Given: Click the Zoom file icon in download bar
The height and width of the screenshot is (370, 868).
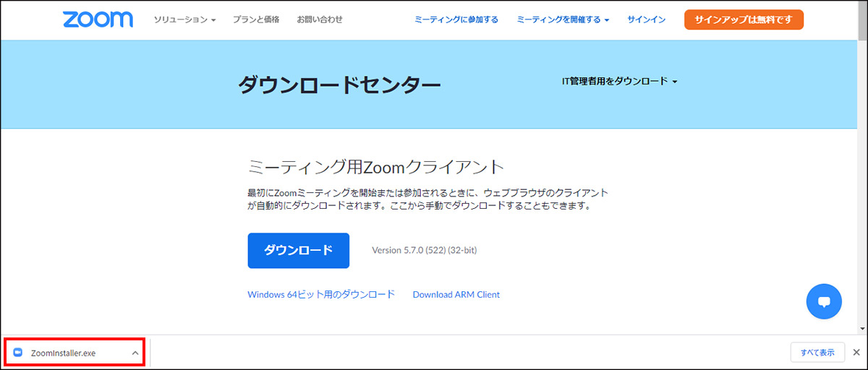Looking at the screenshot, I should [19, 353].
